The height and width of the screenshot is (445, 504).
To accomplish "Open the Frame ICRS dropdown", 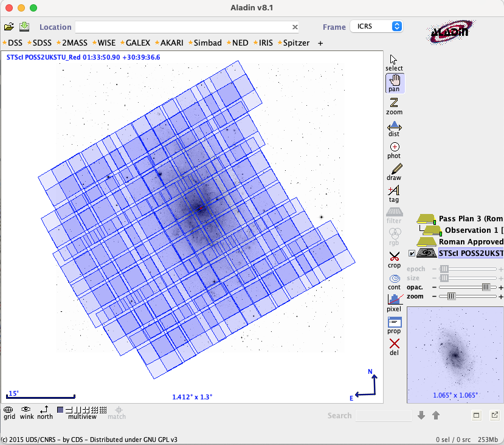I will (377, 27).
